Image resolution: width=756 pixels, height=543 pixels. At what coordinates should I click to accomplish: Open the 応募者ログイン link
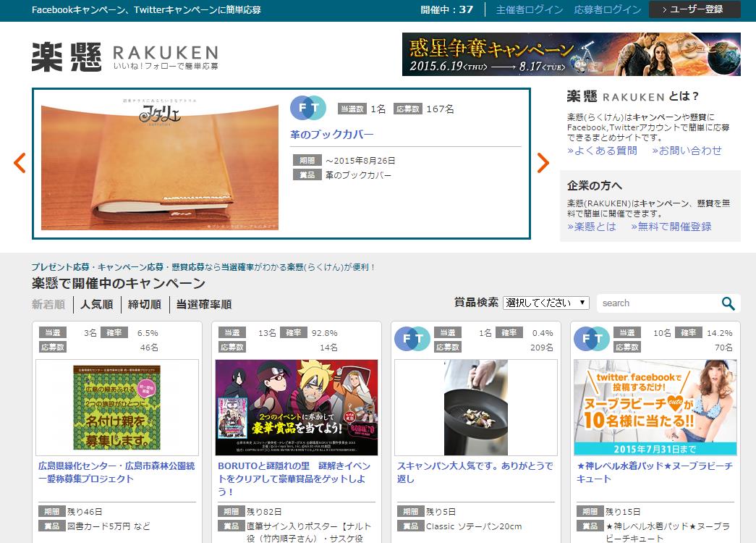click(x=608, y=10)
